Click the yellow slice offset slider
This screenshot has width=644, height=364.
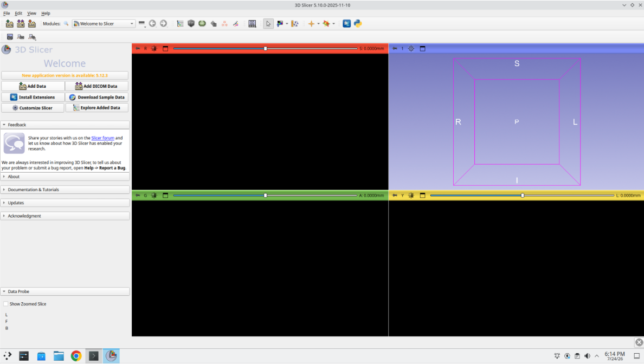522,196
